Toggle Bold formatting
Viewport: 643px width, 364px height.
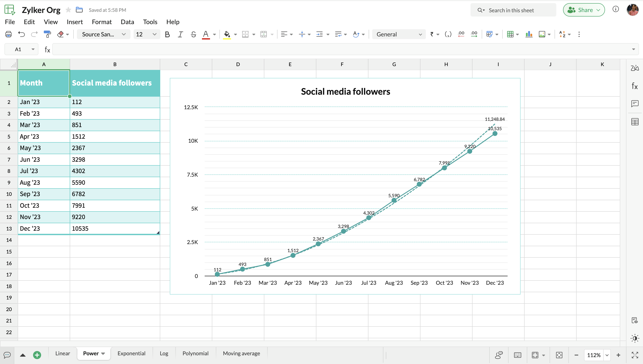[167, 34]
